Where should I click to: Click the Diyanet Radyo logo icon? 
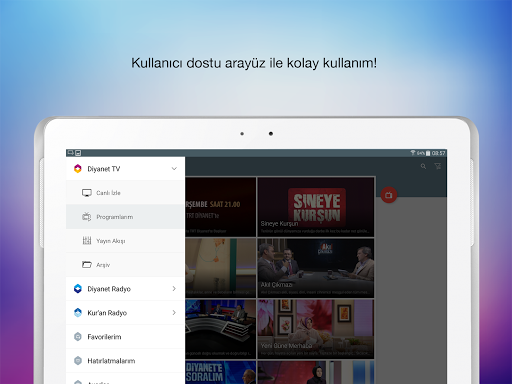(x=78, y=289)
